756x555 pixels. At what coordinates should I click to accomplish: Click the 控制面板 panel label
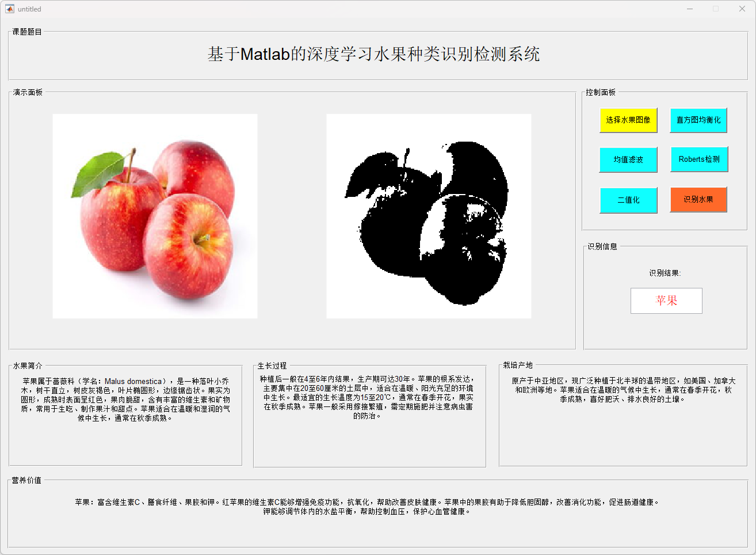click(x=601, y=92)
